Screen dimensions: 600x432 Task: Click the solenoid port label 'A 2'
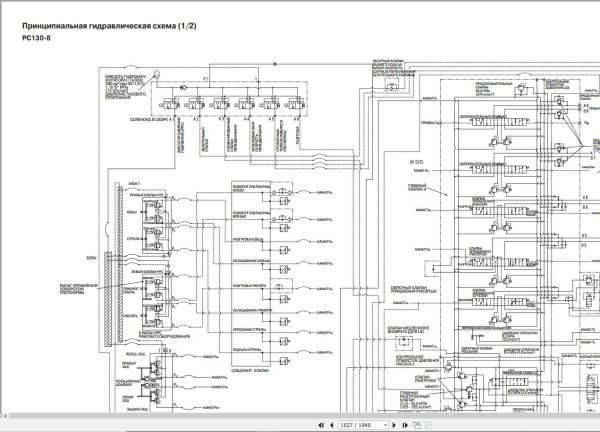(x=196, y=119)
